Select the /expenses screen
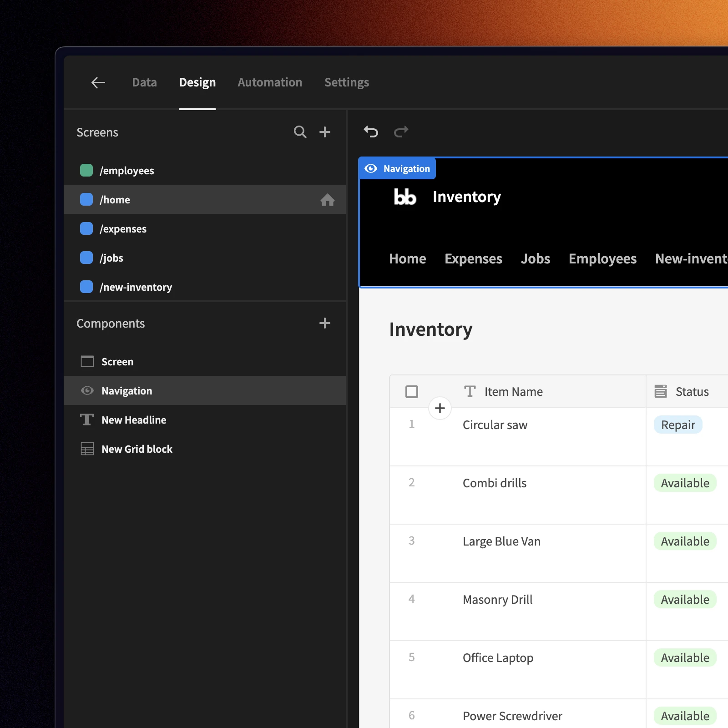The height and width of the screenshot is (728, 728). point(205,228)
